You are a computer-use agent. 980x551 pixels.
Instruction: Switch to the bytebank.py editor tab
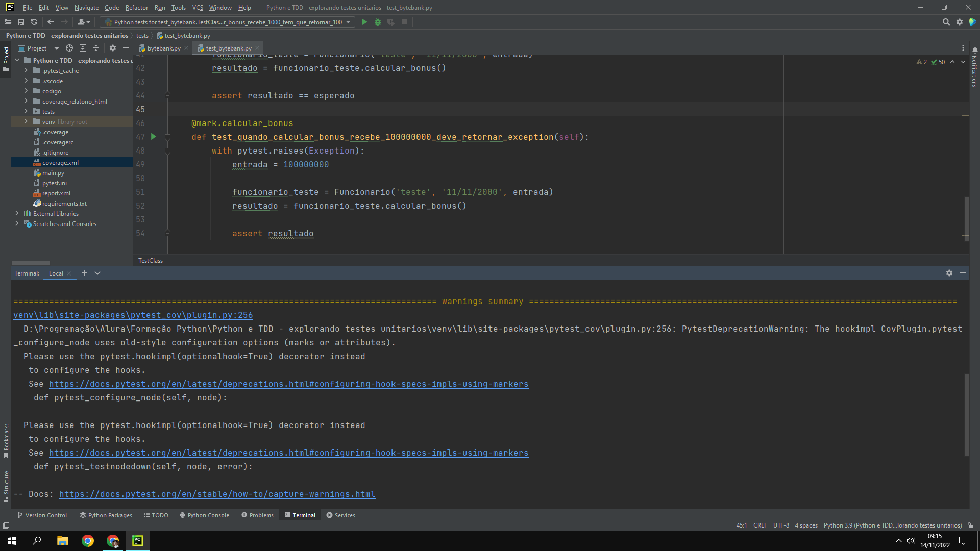[163, 48]
